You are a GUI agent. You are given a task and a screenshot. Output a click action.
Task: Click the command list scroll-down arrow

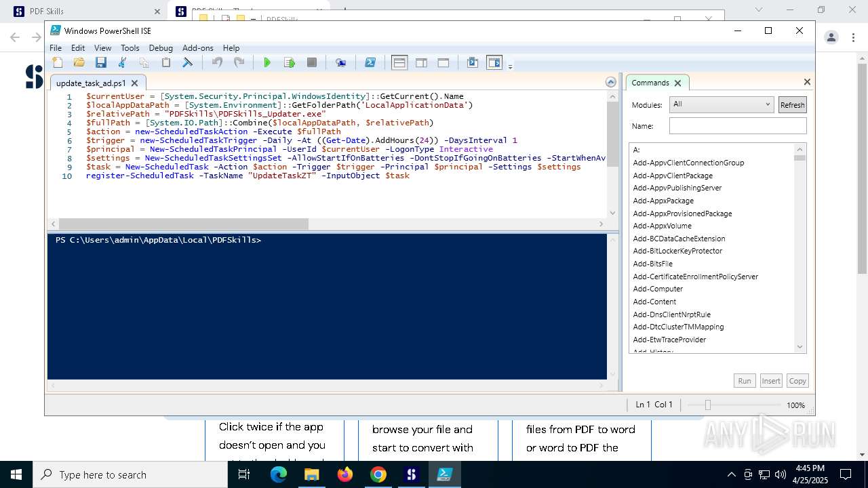coord(800,347)
